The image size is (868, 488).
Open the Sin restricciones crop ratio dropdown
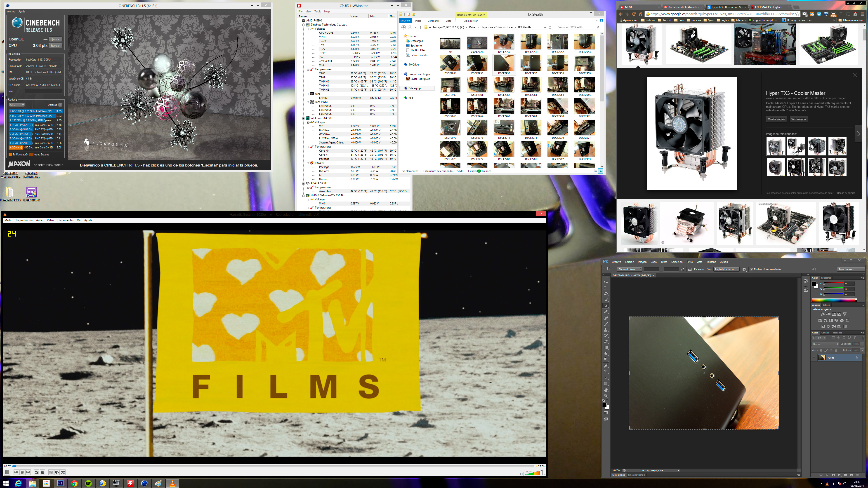tap(630, 269)
